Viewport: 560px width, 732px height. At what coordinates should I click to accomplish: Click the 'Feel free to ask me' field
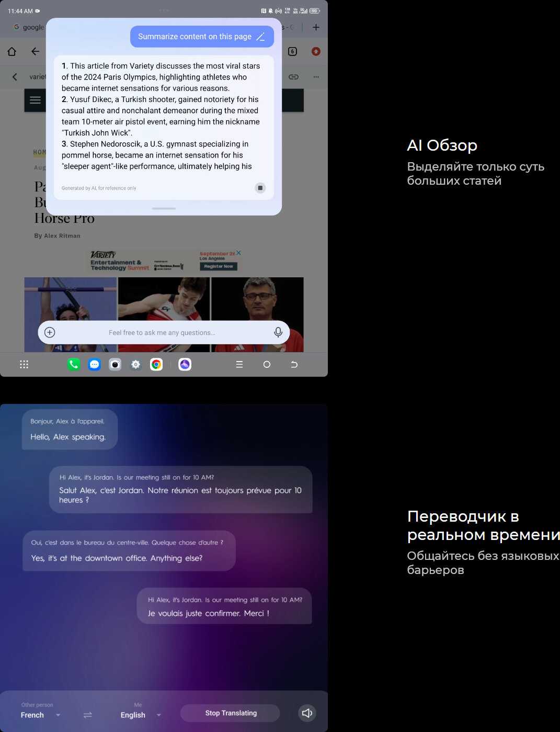click(x=162, y=333)
